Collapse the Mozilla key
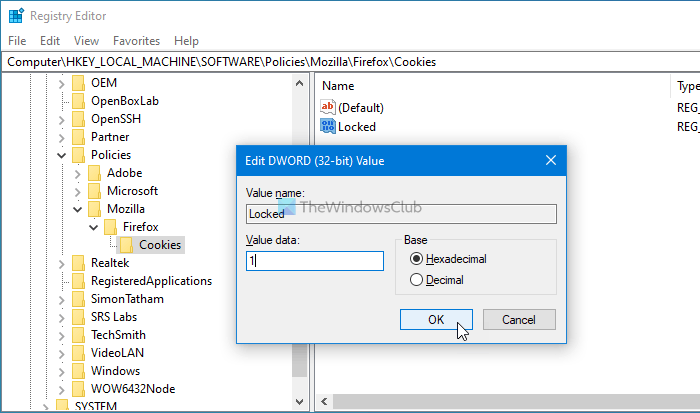 78,209
